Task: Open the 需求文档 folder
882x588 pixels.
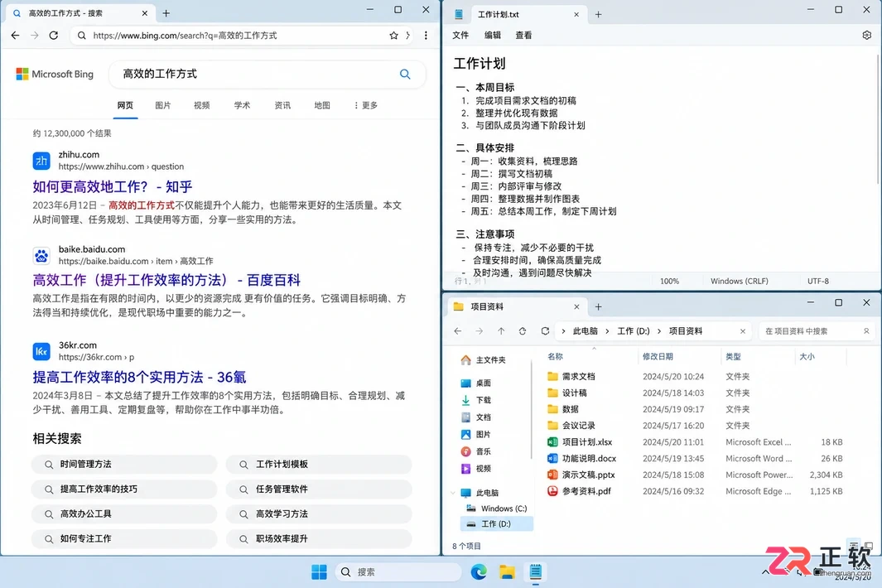Action: click(x=571, y=376)
